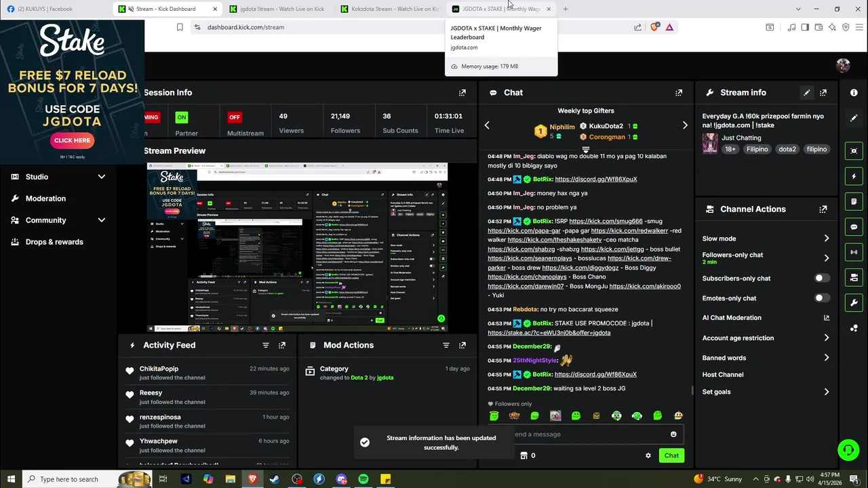Image resolution: width=868 pixels, height=488 pixels.
Task: Pop out the Stream info panel
Action: [823, 93]
